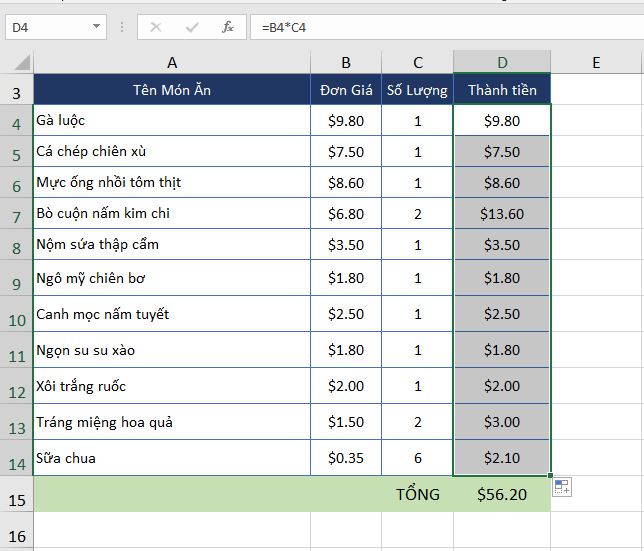This screenshot has width=644, height=551.
Task: Click the formula bar containing =B4*C4
Action: 447,28
